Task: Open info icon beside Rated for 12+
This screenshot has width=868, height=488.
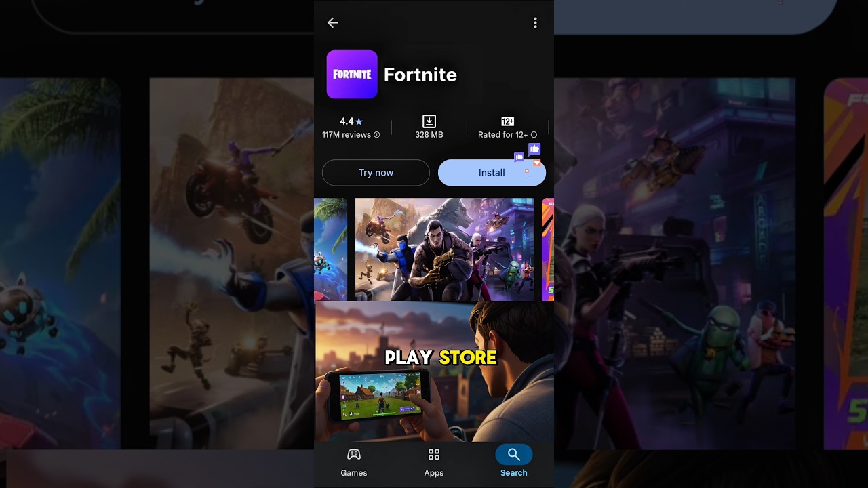Action: 534,135
